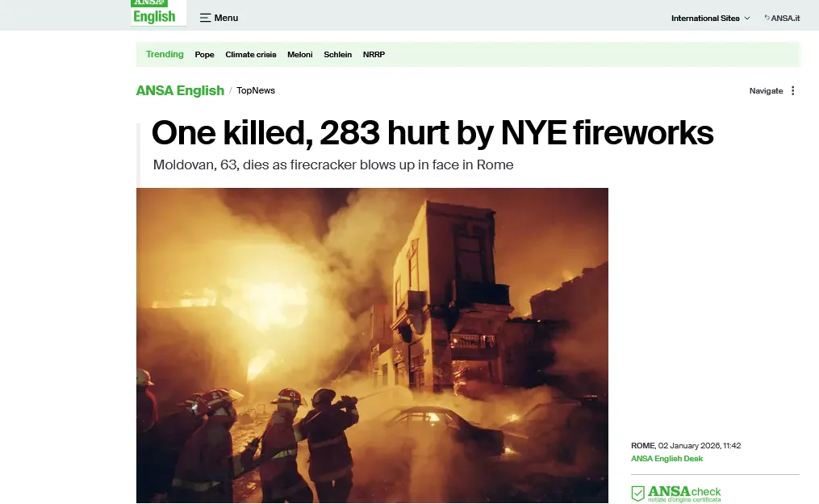Viewport: 819px width, 504px height.
Task: Click the ANSA.it arrow icon
Action: coord(767,18)
